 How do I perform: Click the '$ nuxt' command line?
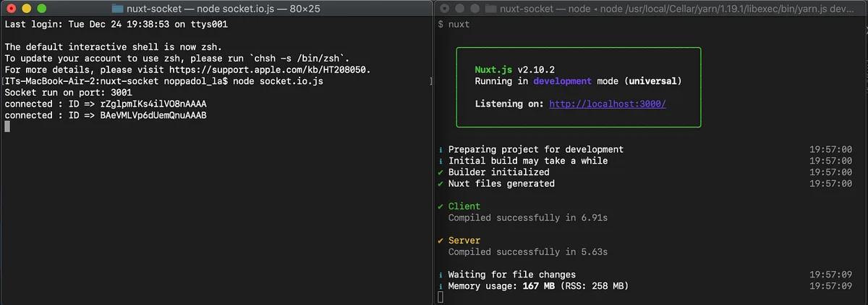(454, 24)
